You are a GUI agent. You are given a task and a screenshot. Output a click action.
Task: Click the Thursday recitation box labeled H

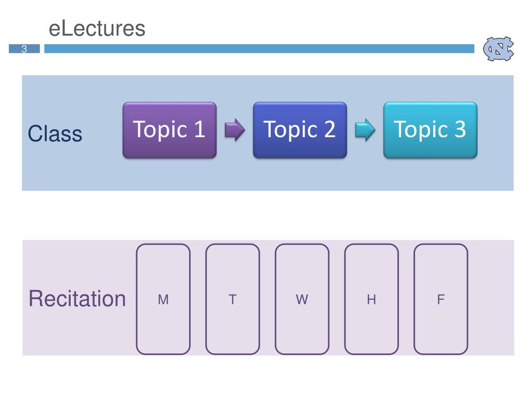[371, 299]
